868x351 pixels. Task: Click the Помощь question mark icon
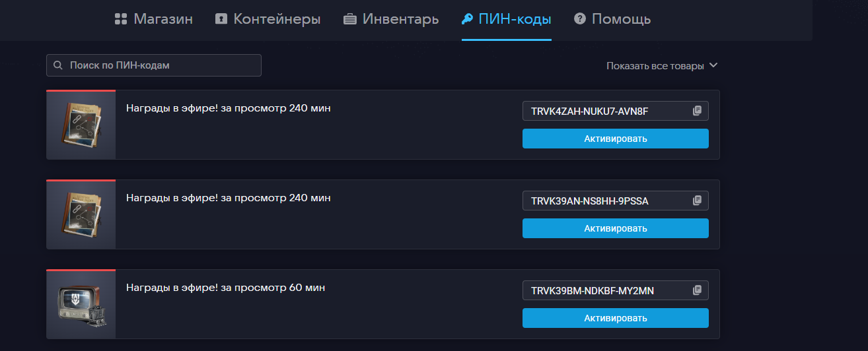[580, 19]
